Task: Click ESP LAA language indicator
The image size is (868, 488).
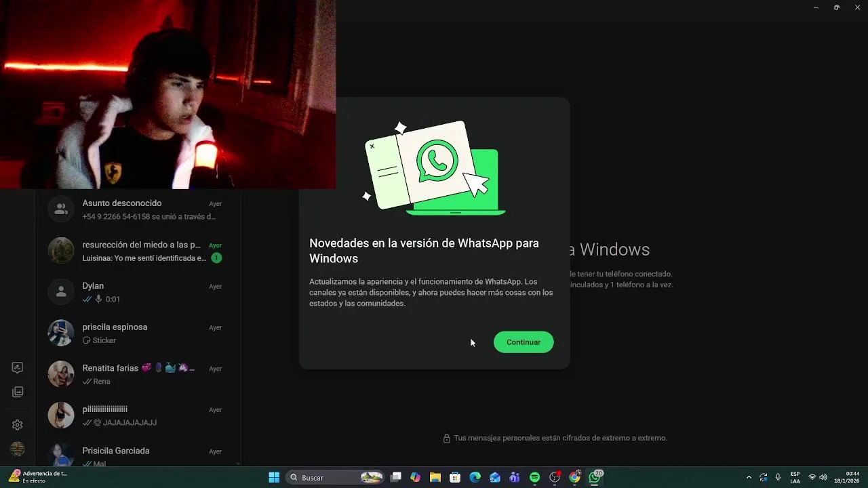Action: [x=795, y=478]
